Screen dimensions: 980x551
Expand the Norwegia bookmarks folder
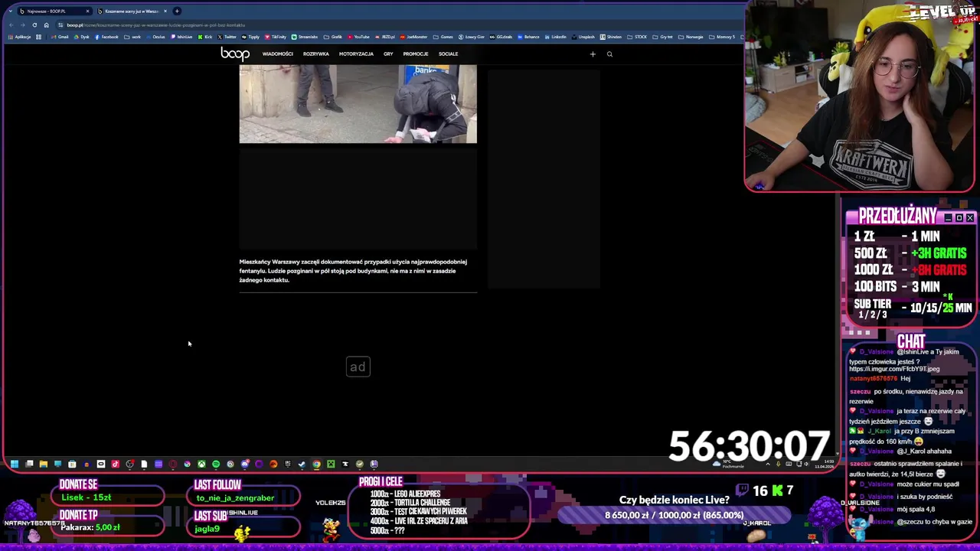691,37
